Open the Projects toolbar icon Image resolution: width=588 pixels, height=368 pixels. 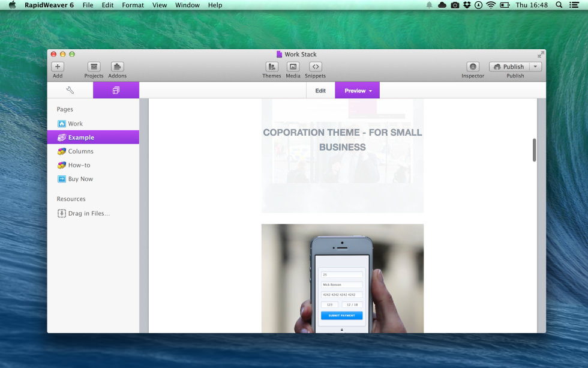[x=94, y=67]
